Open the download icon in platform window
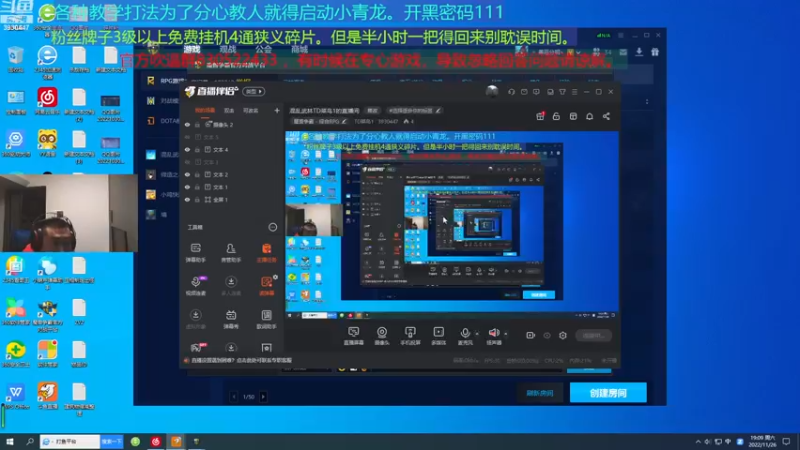 tap(639, 52)
